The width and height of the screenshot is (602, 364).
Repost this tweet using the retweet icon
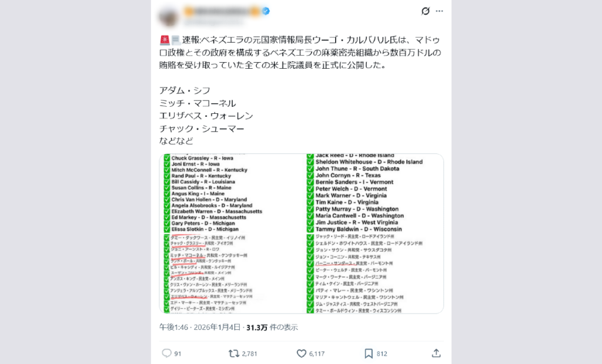click(233, 353)
